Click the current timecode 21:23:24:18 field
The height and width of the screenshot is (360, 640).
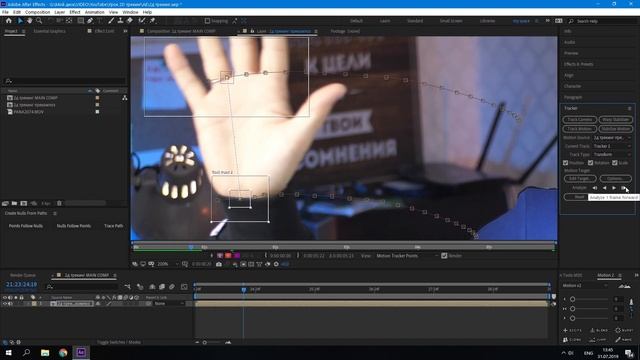point(21,284)
